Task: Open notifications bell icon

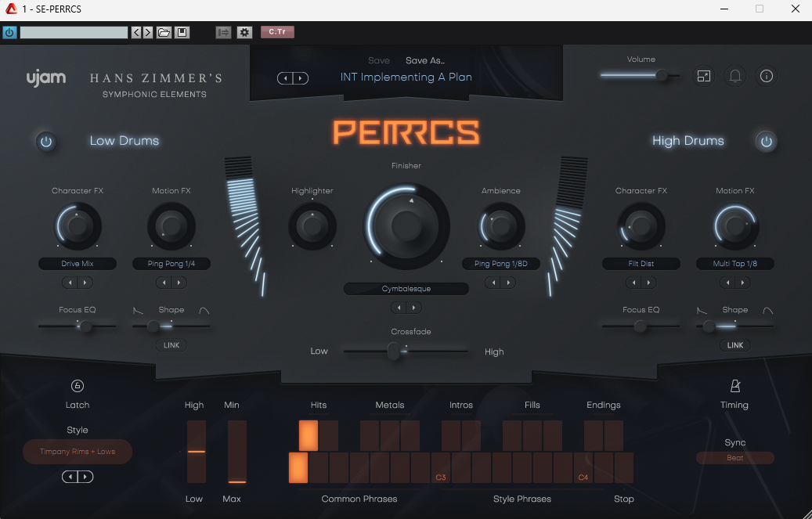Action: click(734, 76)
